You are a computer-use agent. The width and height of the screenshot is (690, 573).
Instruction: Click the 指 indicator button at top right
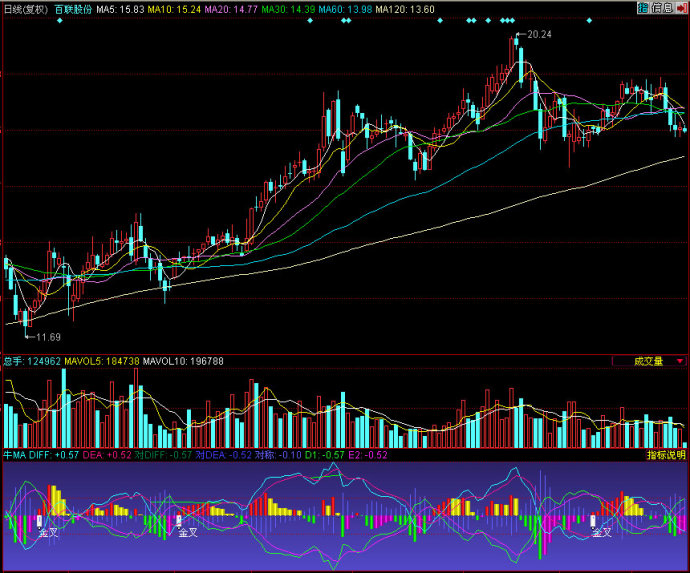tap(643, 7)
